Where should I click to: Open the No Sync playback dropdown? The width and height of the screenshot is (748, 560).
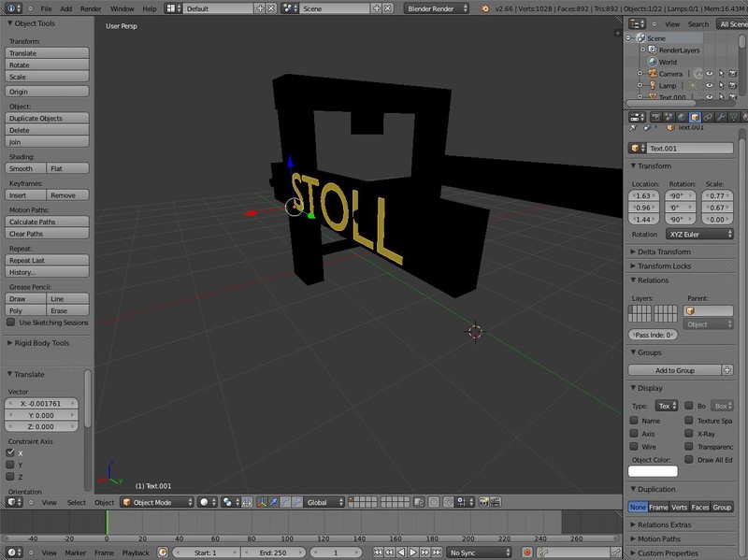click(479, 553)
